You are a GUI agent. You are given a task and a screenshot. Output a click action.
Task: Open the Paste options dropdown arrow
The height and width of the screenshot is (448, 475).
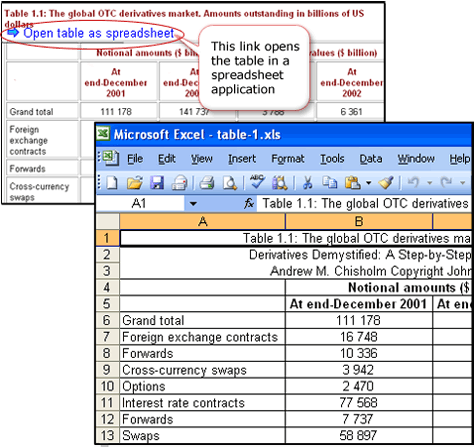(368, 183)
